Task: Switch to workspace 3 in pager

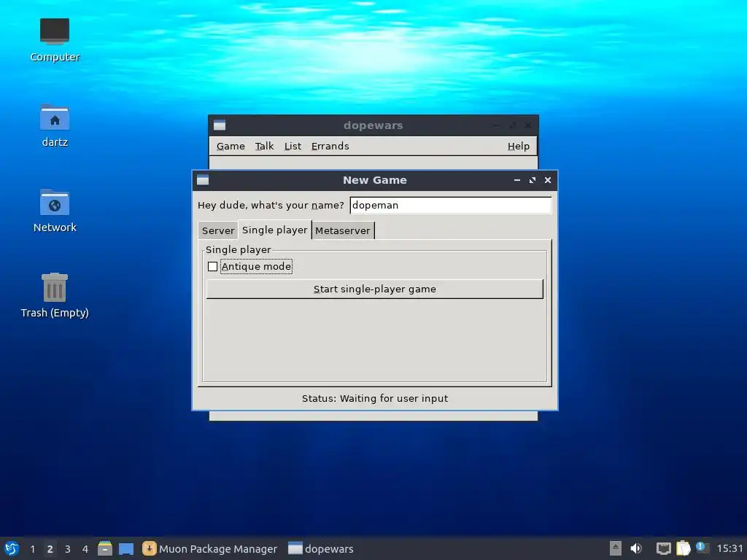Action: pyautogui.click(x=67, y=549)
